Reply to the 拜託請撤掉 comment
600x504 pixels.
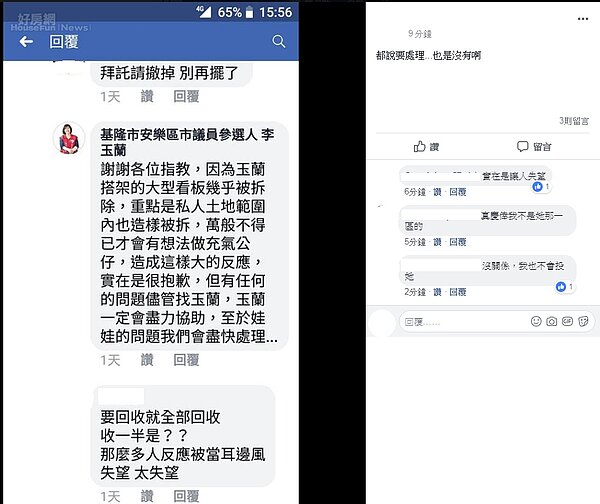tap(186, 96)
